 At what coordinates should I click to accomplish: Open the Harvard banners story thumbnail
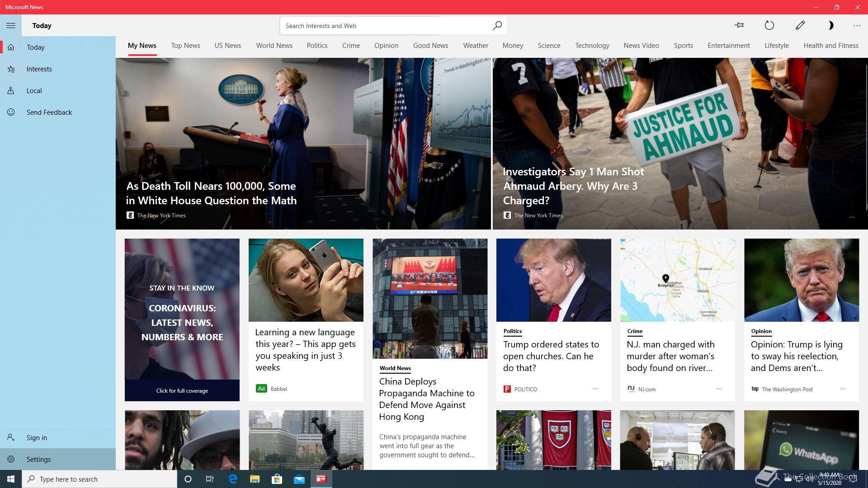click(x=554, y=440)
